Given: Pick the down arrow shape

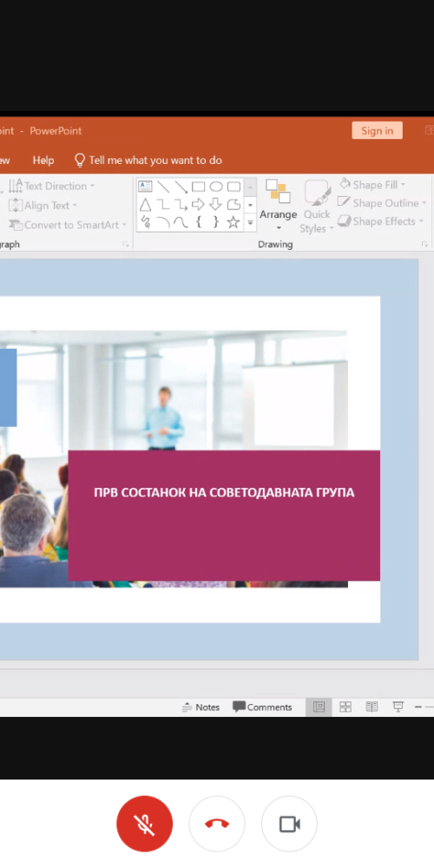Looking at the screenshot, I should pyautogui.click(x=216, y=204).
